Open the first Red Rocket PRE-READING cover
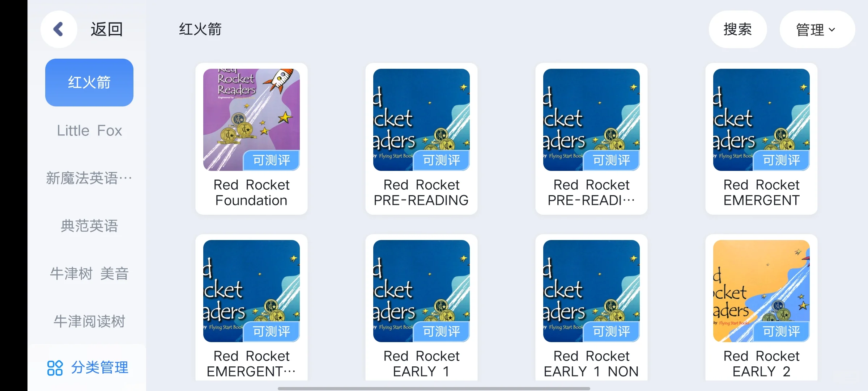This screenshot has width=868, height=391. (x=421, y=120)
